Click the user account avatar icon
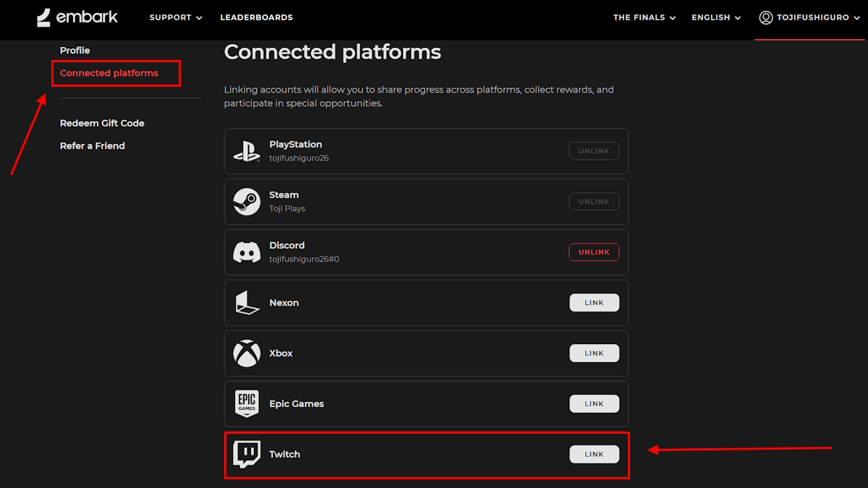 point(766,17)
